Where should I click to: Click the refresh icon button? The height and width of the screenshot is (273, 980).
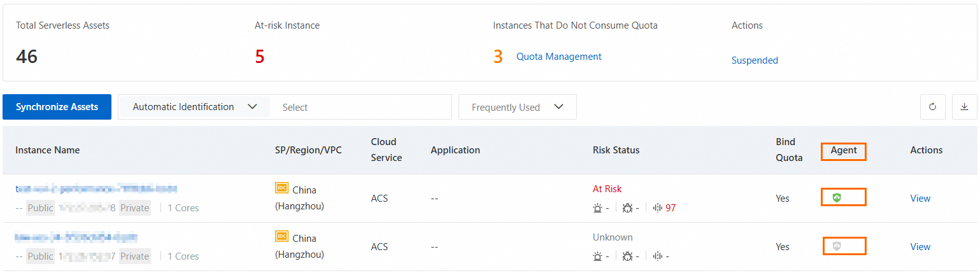(932, 107)
